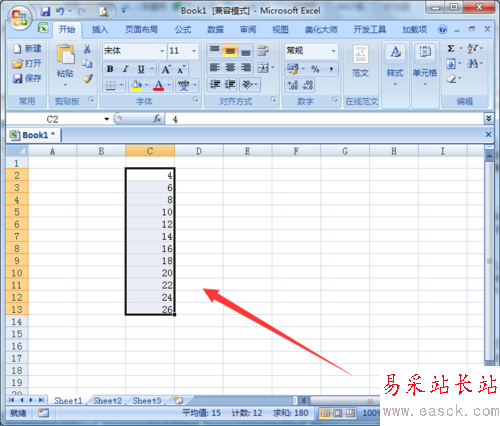The image size is (500, 426).
Task: Open fill color dropdown arrow
Action: [x=146, y=85]
